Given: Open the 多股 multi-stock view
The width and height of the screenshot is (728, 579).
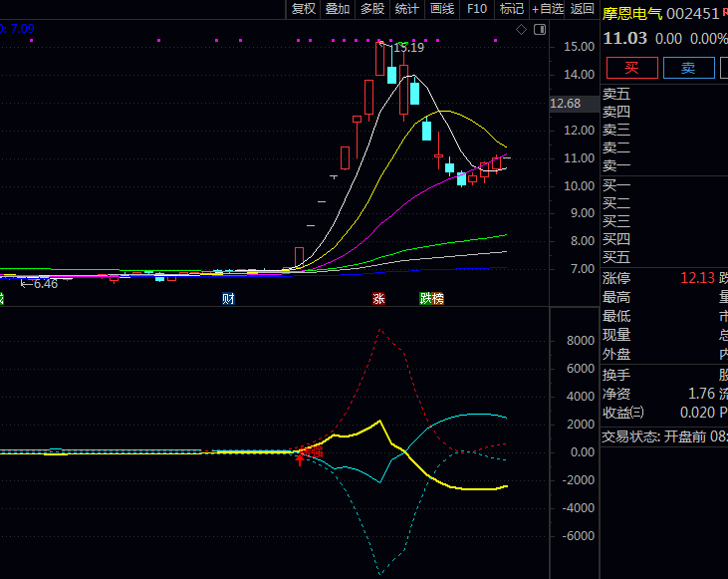Looking at the screenshot, I should tap(372, 9).
